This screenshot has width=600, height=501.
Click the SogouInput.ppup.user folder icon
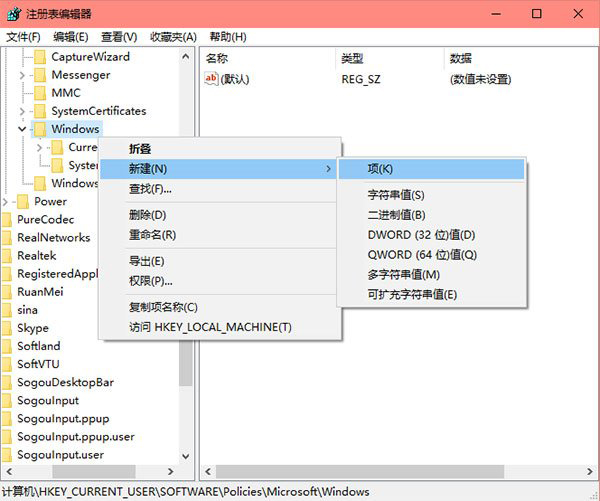[x=7, y=437]
